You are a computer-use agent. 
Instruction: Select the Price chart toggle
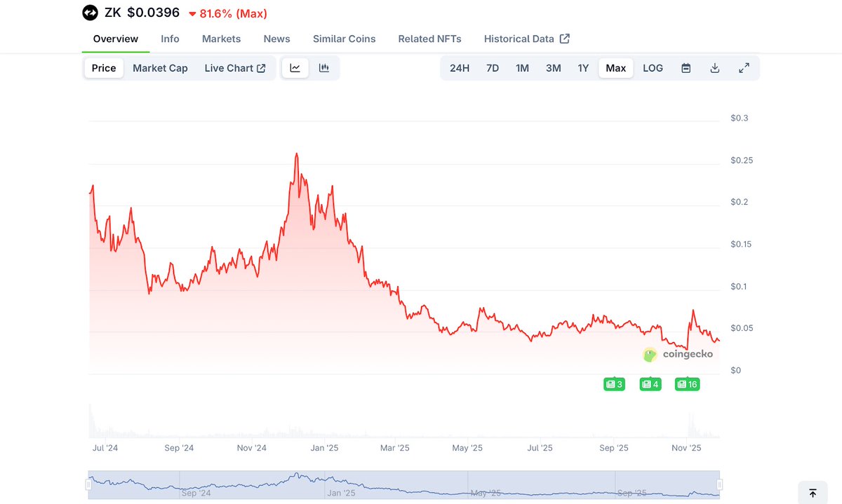(x=104, y=68)
